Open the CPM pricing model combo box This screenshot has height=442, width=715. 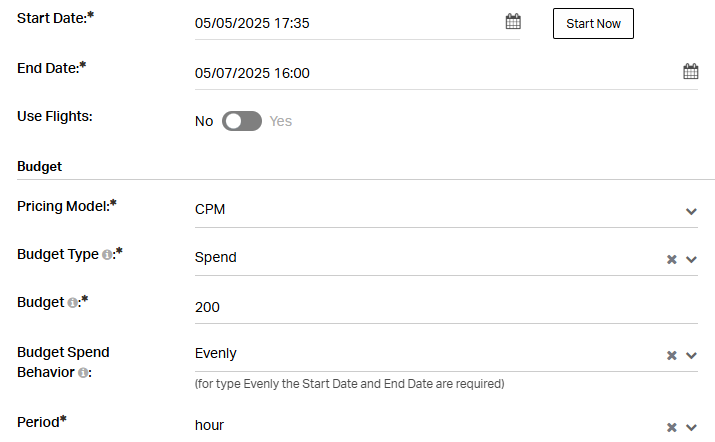coord(446,209)
